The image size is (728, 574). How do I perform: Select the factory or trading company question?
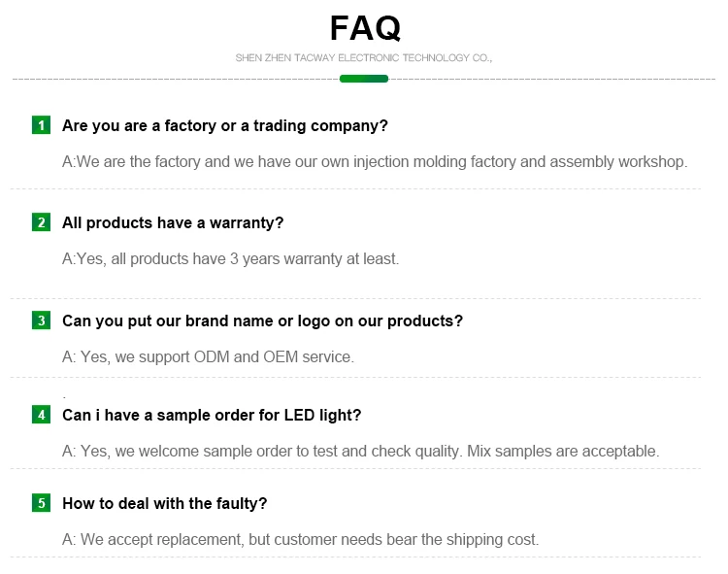click(x=225, y=125)
